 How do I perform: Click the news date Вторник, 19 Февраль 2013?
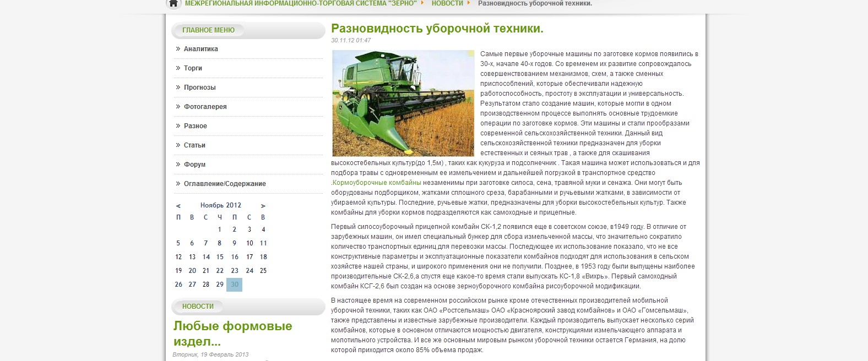(210, 354)
